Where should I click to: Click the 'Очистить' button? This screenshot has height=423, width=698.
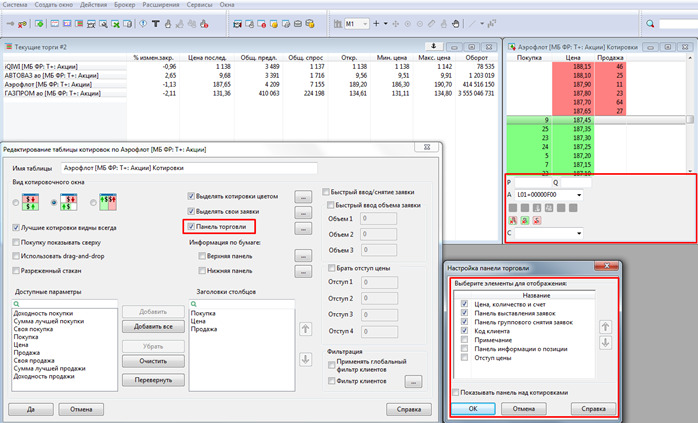coord(153,361)
